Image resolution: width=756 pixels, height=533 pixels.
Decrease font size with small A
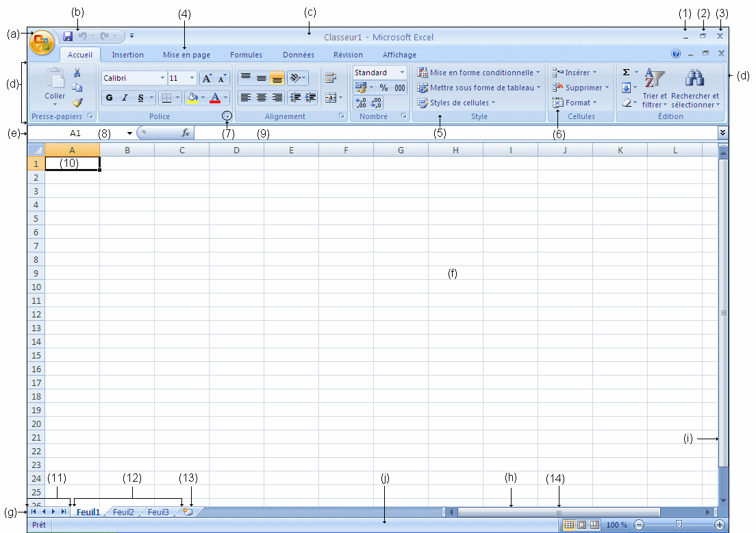(x=221, y=78)
